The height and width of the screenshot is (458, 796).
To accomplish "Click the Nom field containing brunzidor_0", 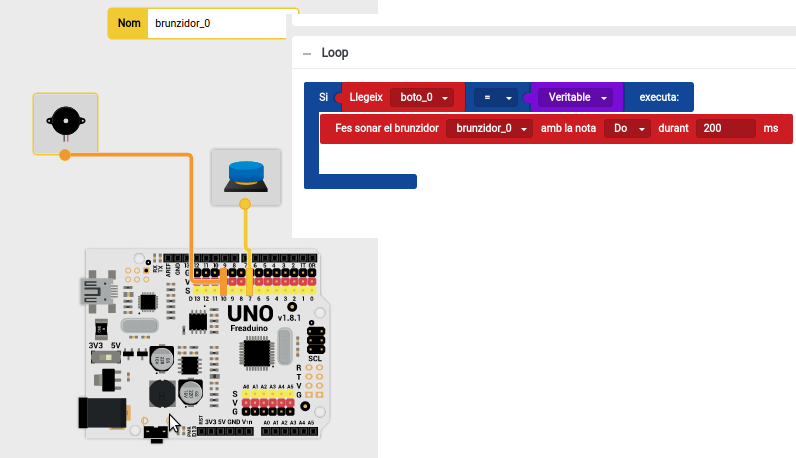I will point(220,23).
